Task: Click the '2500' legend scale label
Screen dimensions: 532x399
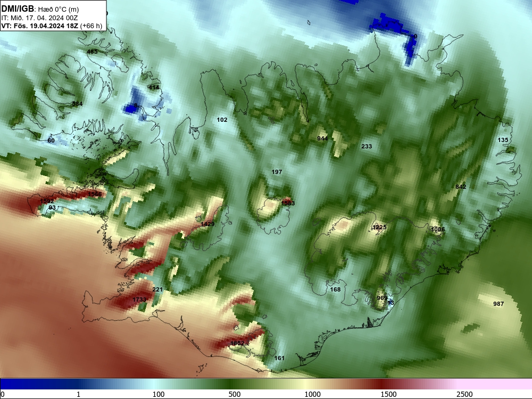Action: (x=464, y=394)
